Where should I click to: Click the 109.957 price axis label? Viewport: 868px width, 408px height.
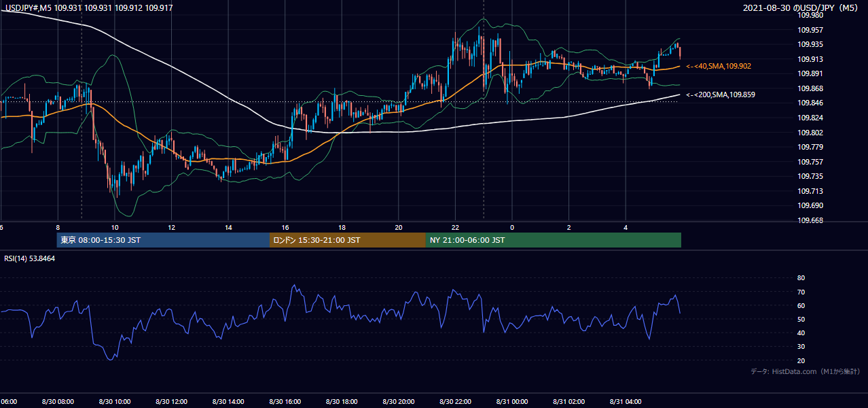[x=810, y=30]
